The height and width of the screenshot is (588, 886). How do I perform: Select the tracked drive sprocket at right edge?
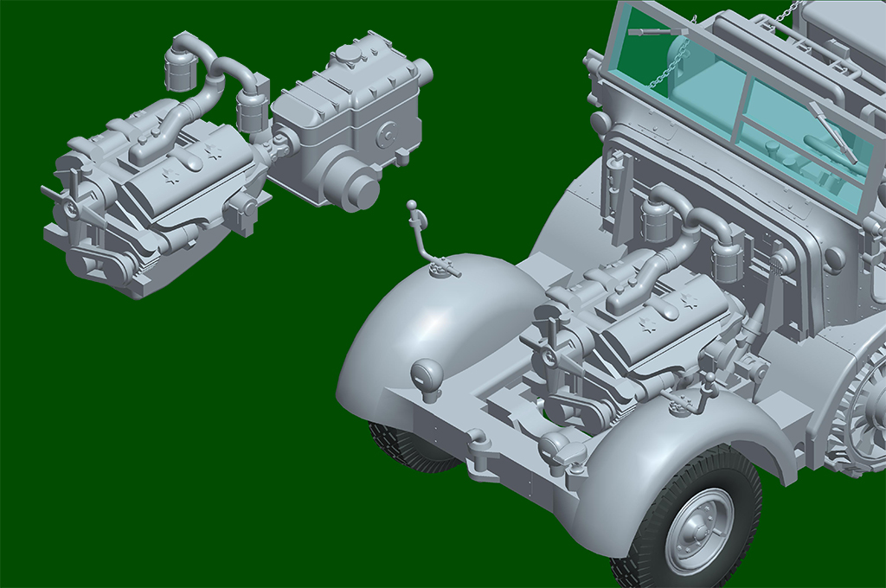(857, 415)
